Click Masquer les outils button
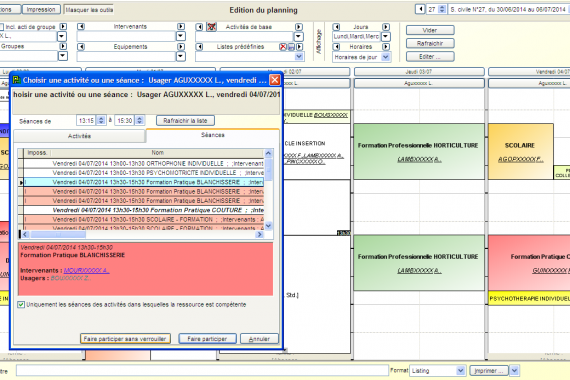This screenshot has height=380, width=570. (x=89, y=10)
